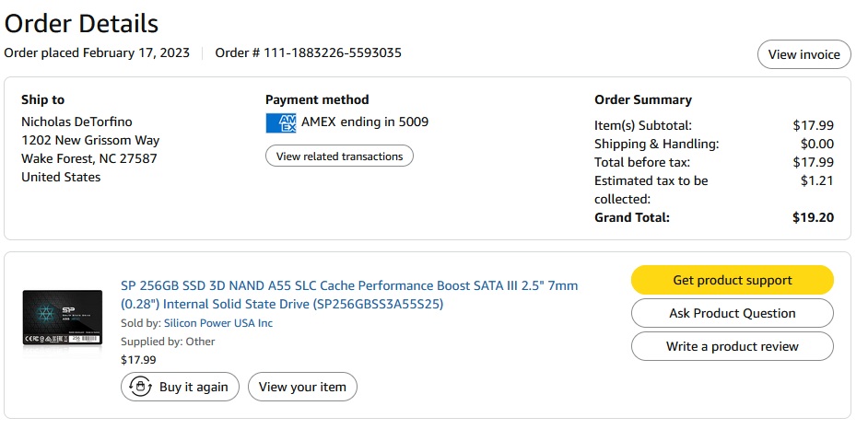The width and height of the screenshot is (868, 429).
Task: Click the Order placed February 17, 2023 text
Action: 97,52
